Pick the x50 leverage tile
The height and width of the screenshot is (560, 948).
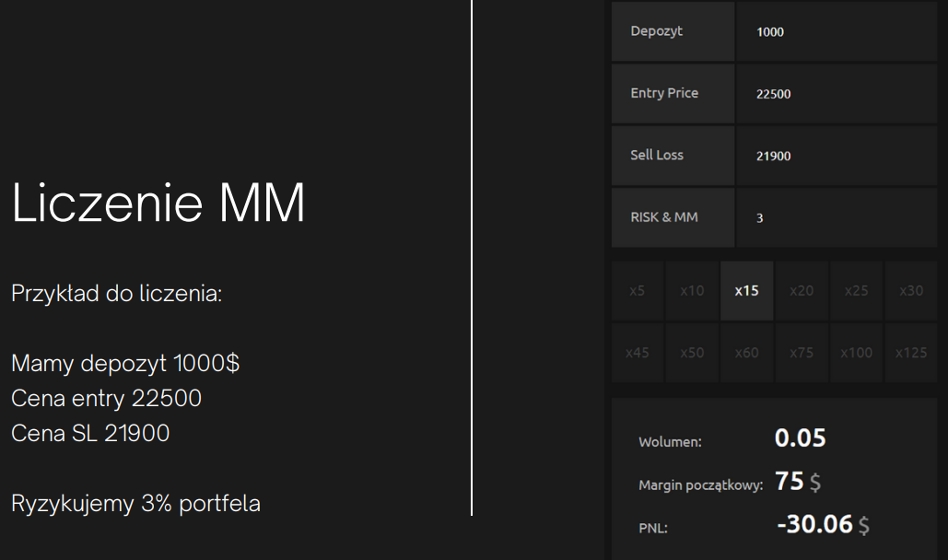(x=692, y=353)
